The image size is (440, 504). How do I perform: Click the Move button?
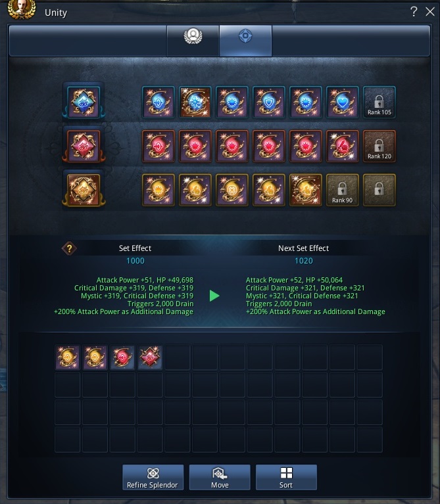click(220, 477)
